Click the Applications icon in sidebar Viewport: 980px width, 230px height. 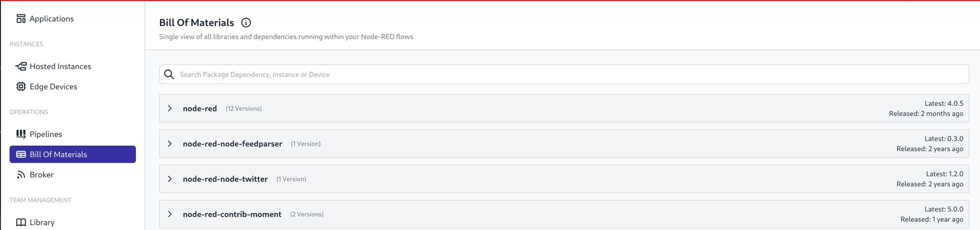(x=21, y=19)
